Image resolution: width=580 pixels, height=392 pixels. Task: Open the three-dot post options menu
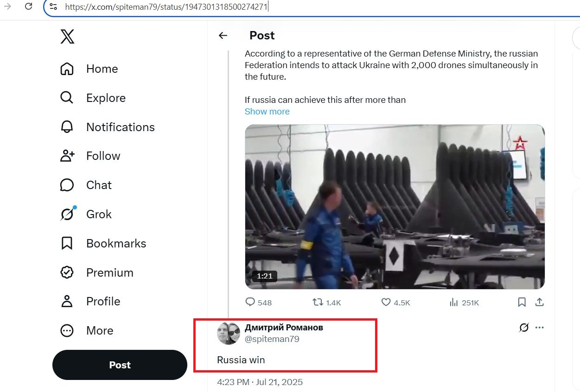click(539, 328)
